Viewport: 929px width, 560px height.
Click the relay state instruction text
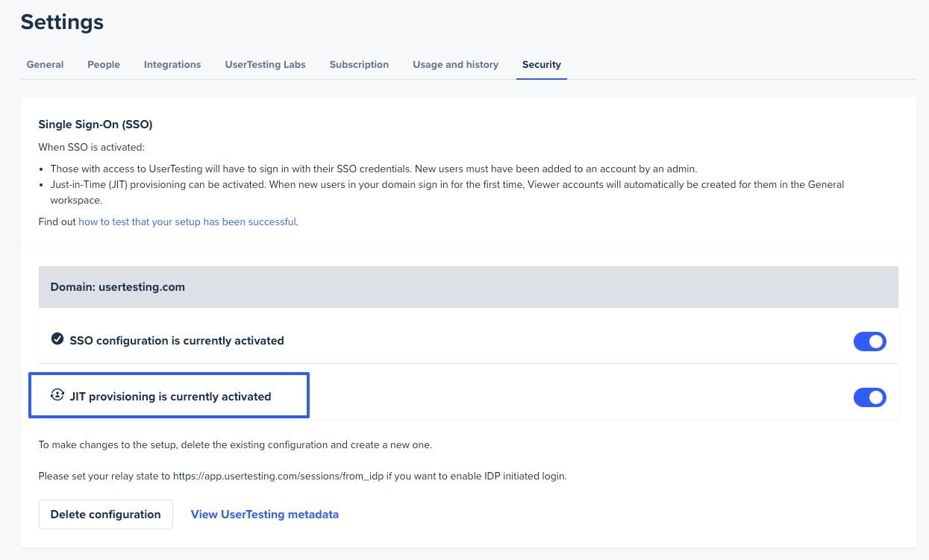[x=303, y=476]
